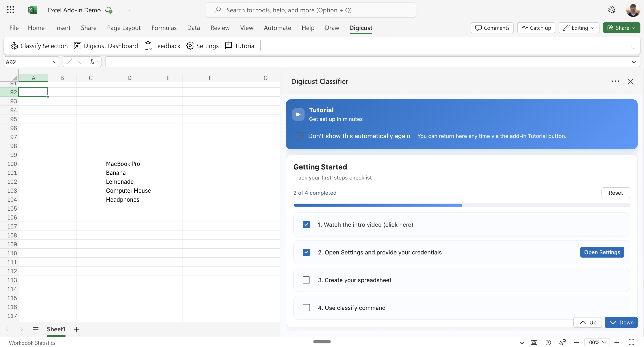644x347 pixels.
Task: Open the all sheets list icon
Action: [x=36, y=329]
